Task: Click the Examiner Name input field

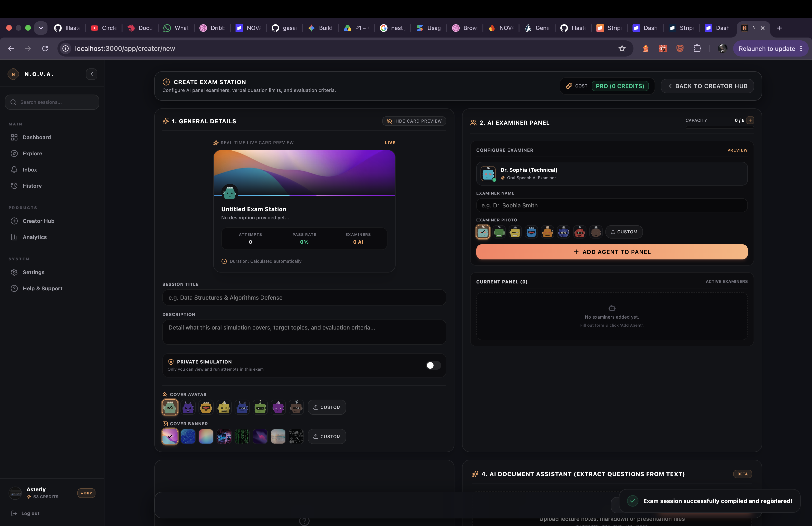Action: pos(612,206)
